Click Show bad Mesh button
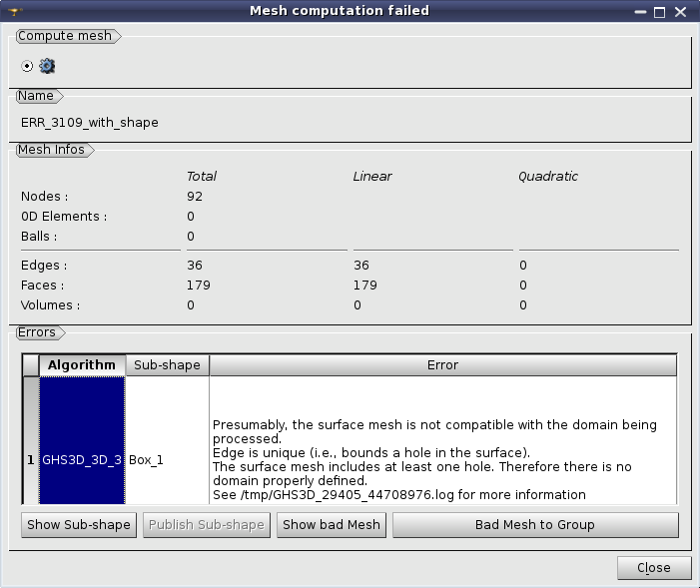Screen dimensions: 700x588 [332, 524]
